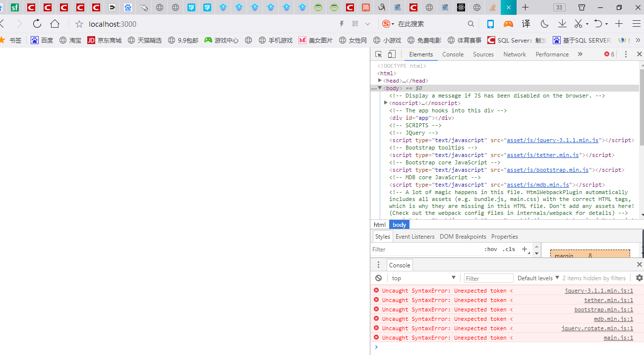Viewport: 644px width, 355px height.
Task: Toggle night mode moon icon
Action: click(x=544, y=24)
